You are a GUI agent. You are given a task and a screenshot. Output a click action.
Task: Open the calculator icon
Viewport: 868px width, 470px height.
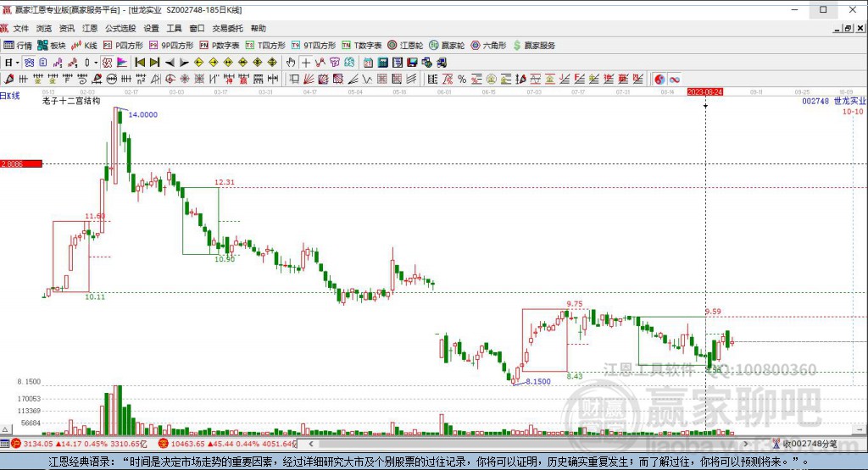pos(382,63)
